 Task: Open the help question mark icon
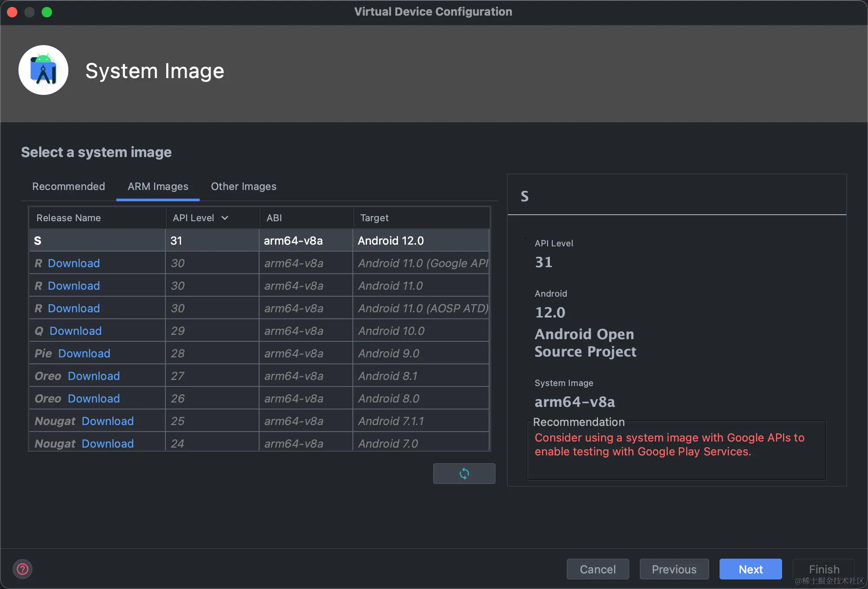[23, 569]
